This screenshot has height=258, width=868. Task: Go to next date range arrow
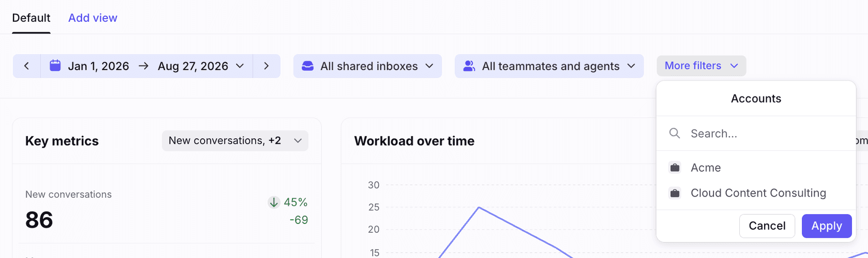[x=267, y=66]
